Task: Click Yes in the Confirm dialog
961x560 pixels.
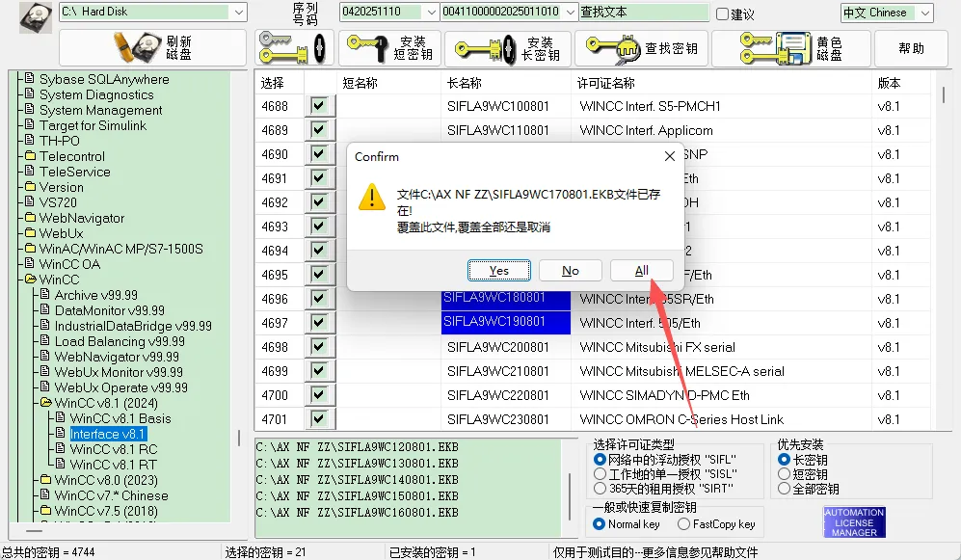Action: click(x=499, y=270)
